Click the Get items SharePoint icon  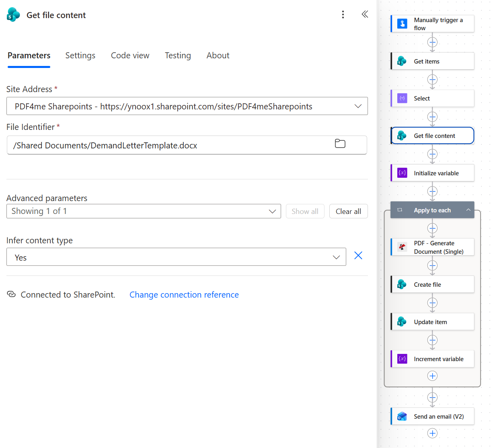402,61
